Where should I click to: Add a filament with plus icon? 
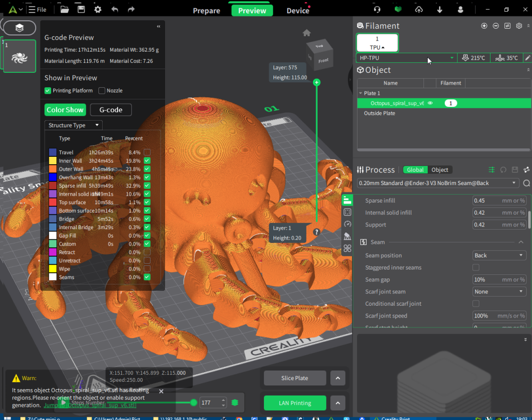point(484,26)
